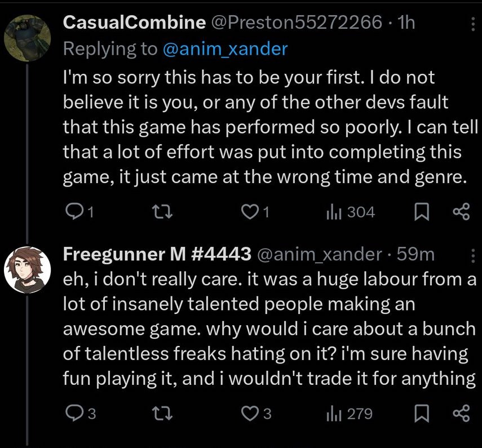The image size is (482, 448).
Task: Share Freegunner M's tweet
Action: click(461, 414)
